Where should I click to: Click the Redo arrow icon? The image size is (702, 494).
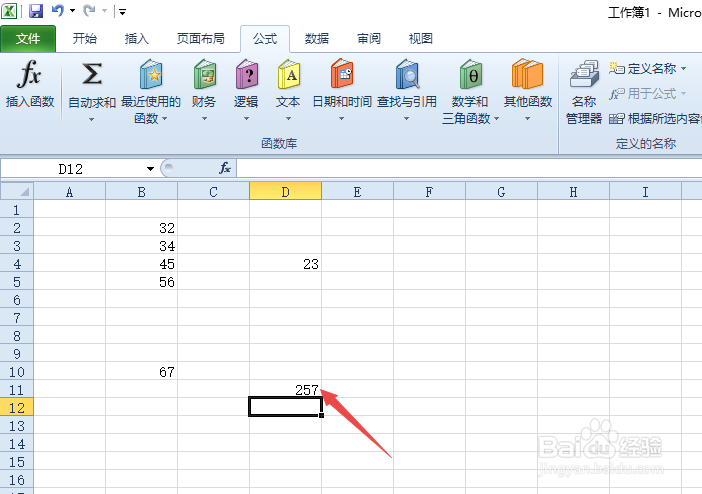pos(89,10)
